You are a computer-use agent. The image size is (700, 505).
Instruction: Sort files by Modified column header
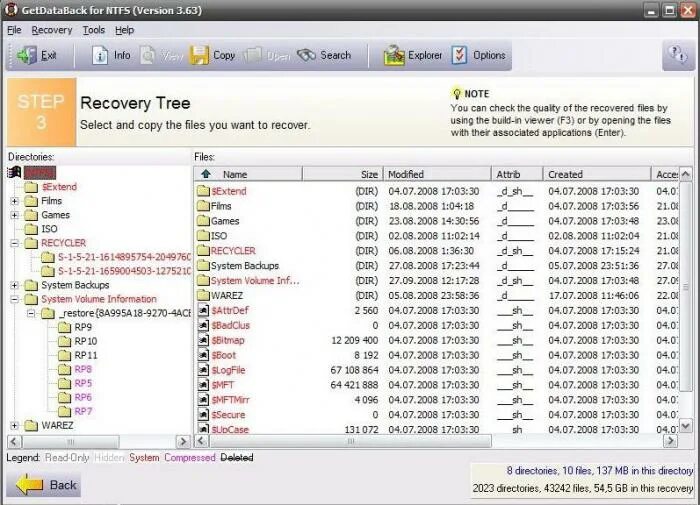pos(437,174)
